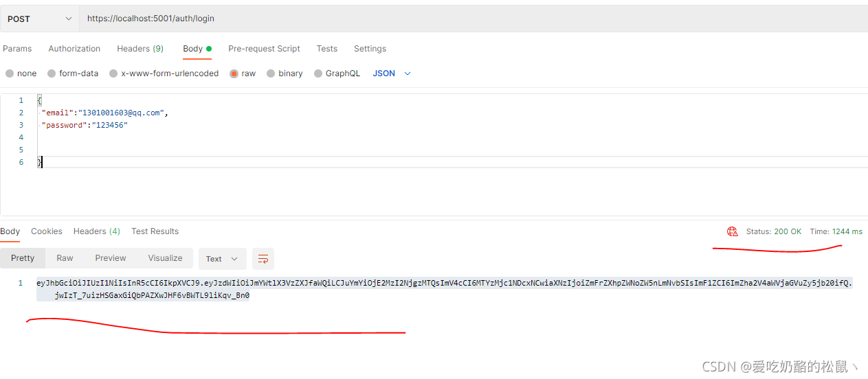Image resolution: width=868 pixels, height=379 pixels.
Task: Open the Headers (9) request tab
Action: pos(140,49)
